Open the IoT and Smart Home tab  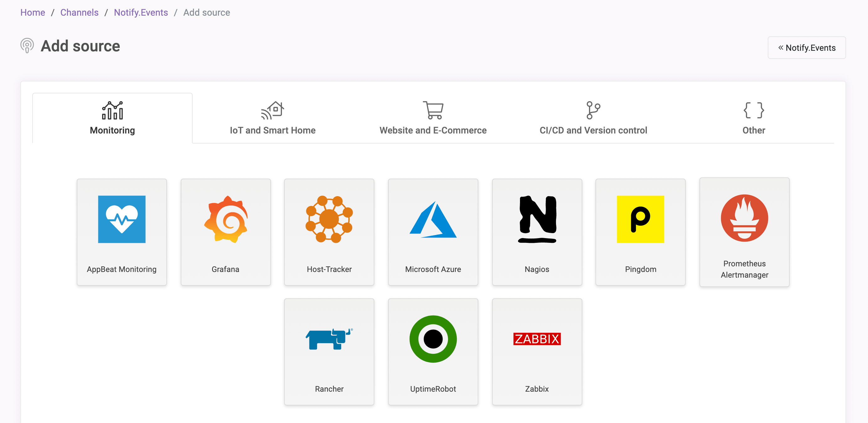point(273,118)
